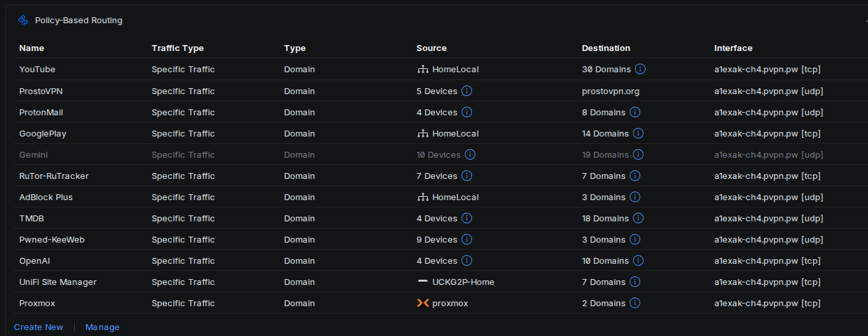
Task: Click YouTube row's a1exak-ch4.pvpn.pw [tcp] interface
Action: [x=767, y=69]
